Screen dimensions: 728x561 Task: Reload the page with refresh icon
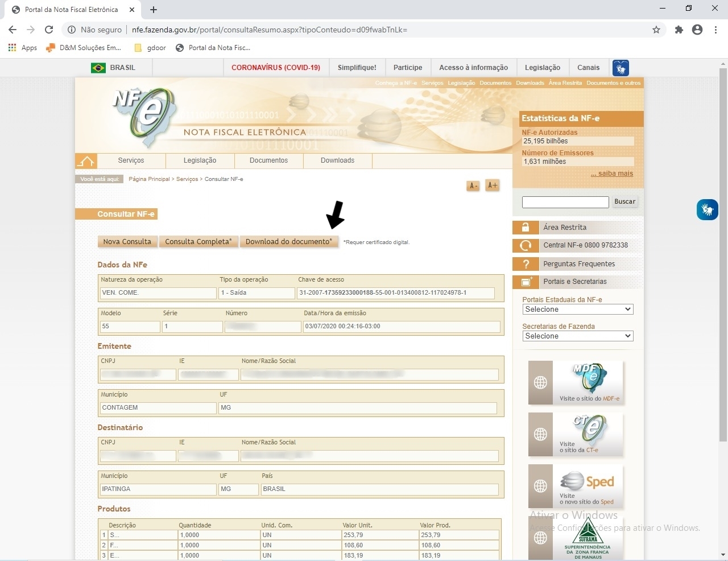[49, 30]
